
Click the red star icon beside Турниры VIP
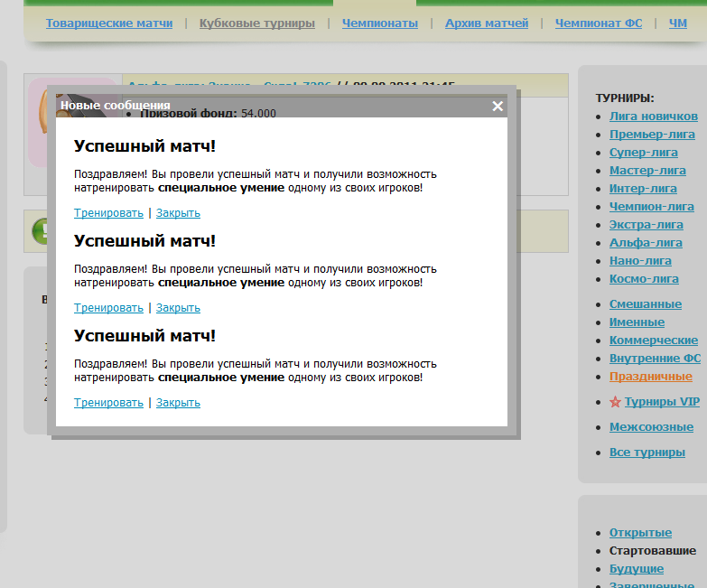click(x=615, y=402)
